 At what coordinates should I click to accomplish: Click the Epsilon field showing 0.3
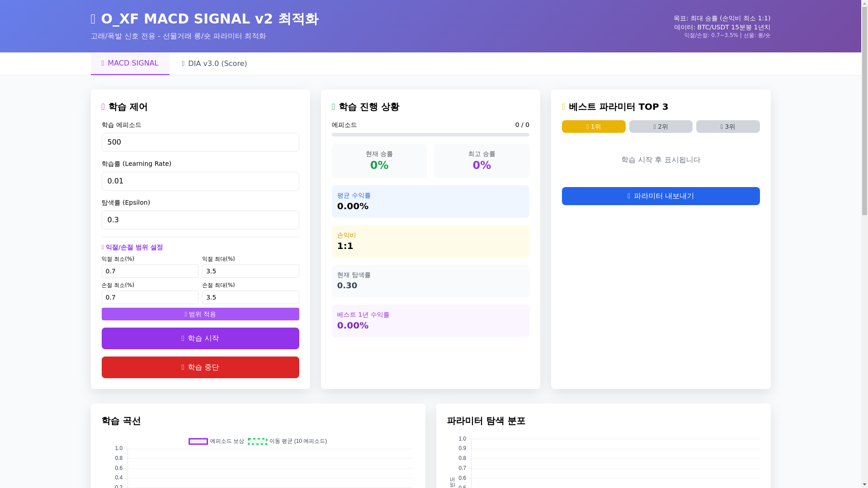(x=200, y=220)
